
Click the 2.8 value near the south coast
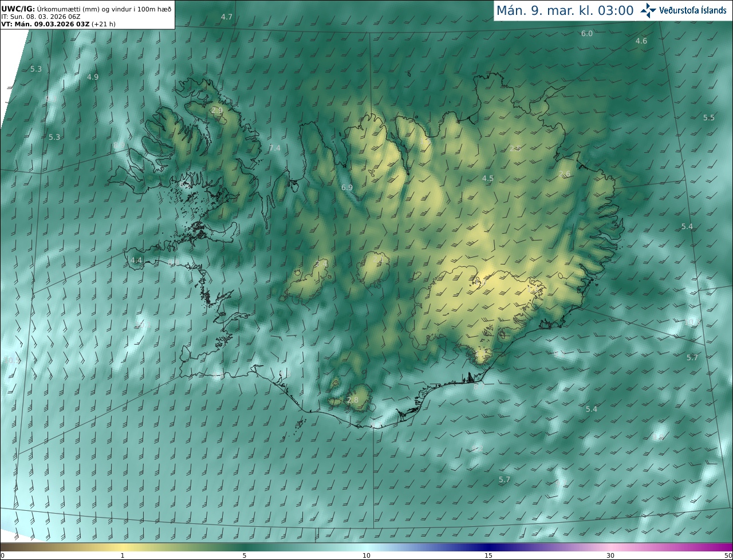pos(353,400)
